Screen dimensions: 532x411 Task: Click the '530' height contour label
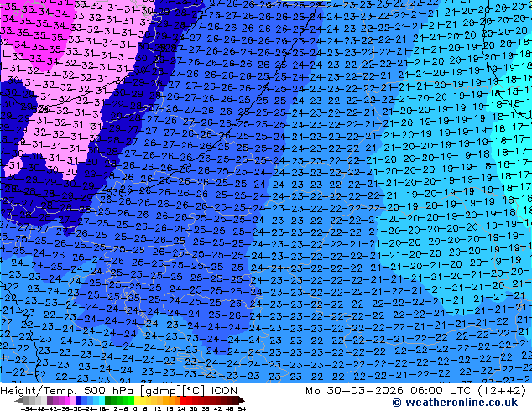pyautogui.click(x=115, y=193)
